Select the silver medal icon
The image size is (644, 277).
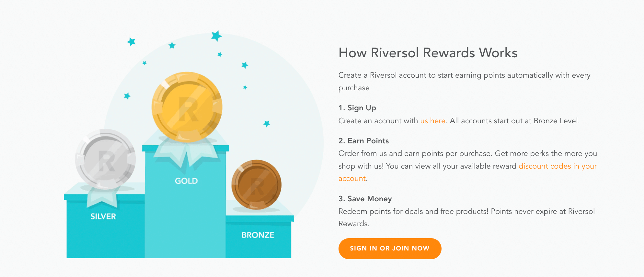(x=105, y=158)
